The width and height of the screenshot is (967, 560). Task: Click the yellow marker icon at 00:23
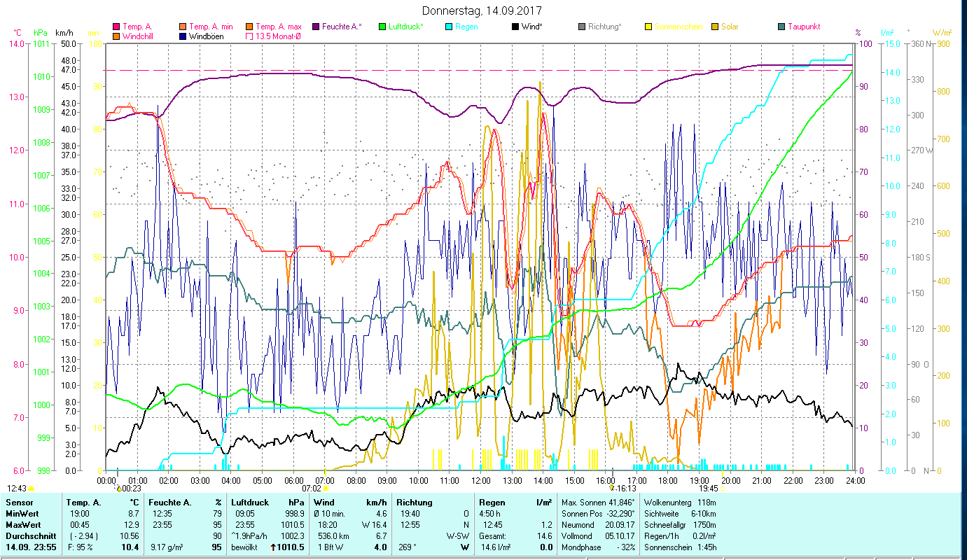(118, 488)
